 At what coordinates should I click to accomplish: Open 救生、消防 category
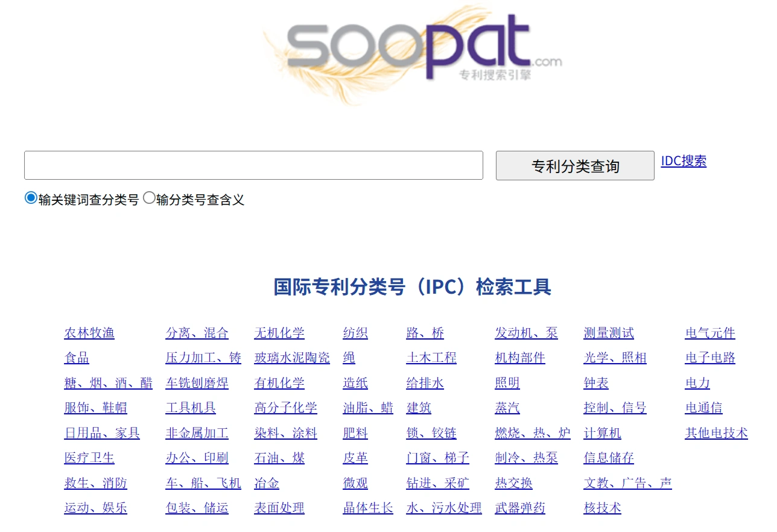95,483
